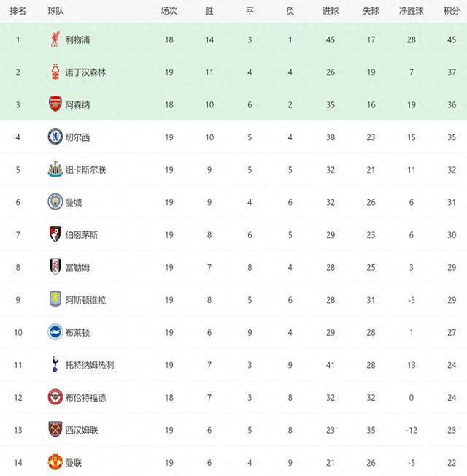Click the West Ham hammers crest
The height and width of the screenshot is (476, 467).
click(x=55, y=429)
